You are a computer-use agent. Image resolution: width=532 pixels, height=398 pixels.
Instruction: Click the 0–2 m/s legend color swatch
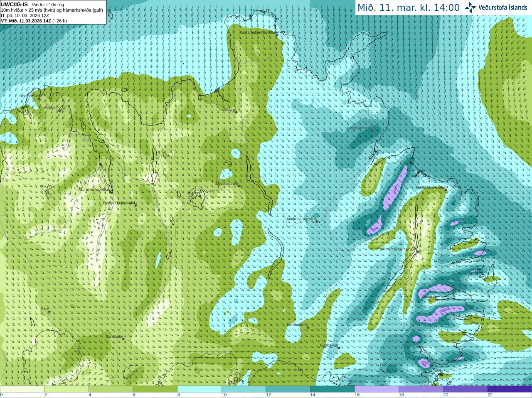coord(22,389)
